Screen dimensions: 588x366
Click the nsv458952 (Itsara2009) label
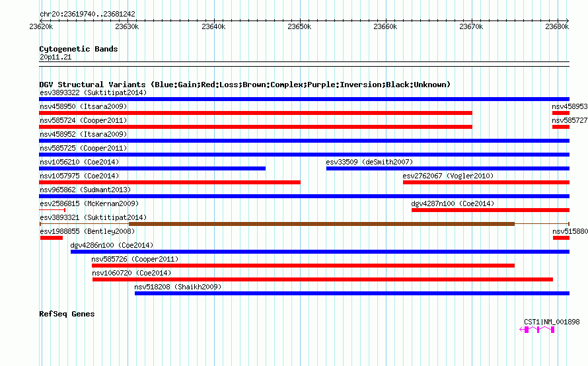pos(83,134)
